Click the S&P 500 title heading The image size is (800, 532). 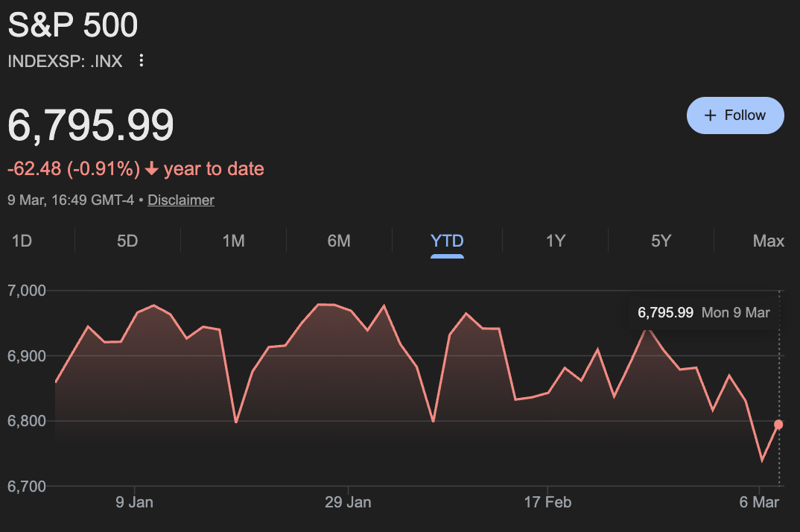pos(72,25)
